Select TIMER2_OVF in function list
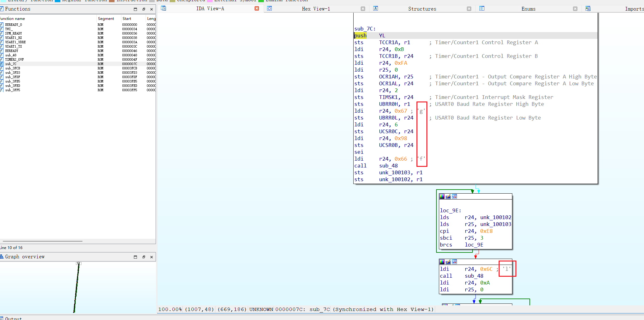644x320 pixels. point(78,59)
